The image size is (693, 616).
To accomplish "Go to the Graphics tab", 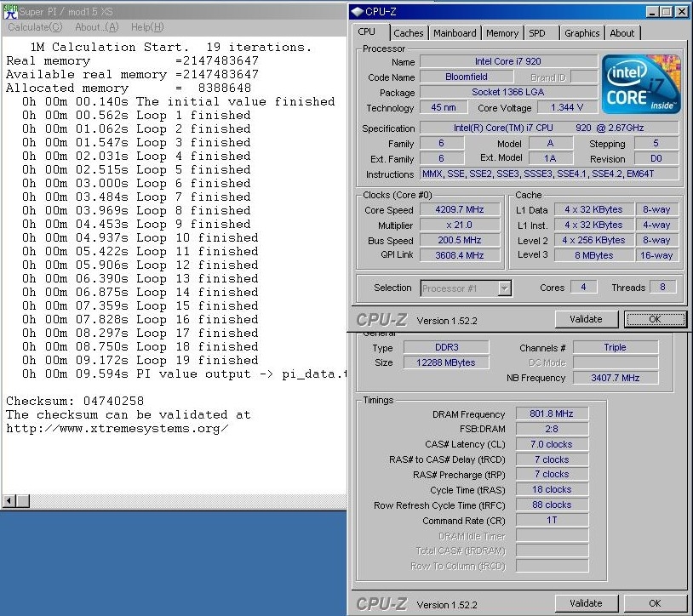I will click(x=581, y=33).
